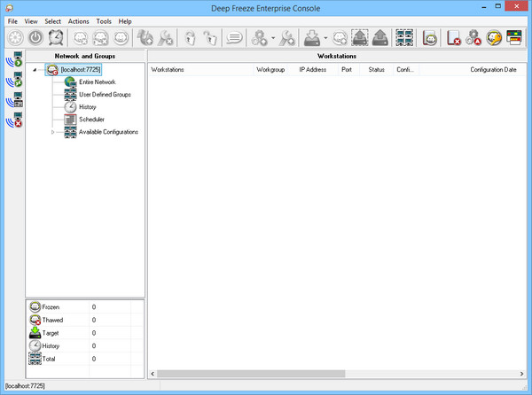
Task: Sort by the IP Address column header
Action: pos(310,68)
